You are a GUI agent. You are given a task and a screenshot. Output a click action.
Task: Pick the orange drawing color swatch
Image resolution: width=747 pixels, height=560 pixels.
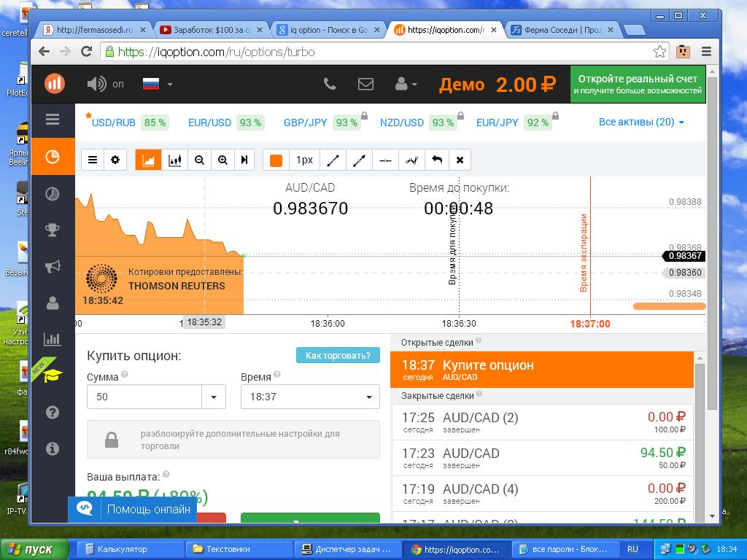click(x=276, y=160)
